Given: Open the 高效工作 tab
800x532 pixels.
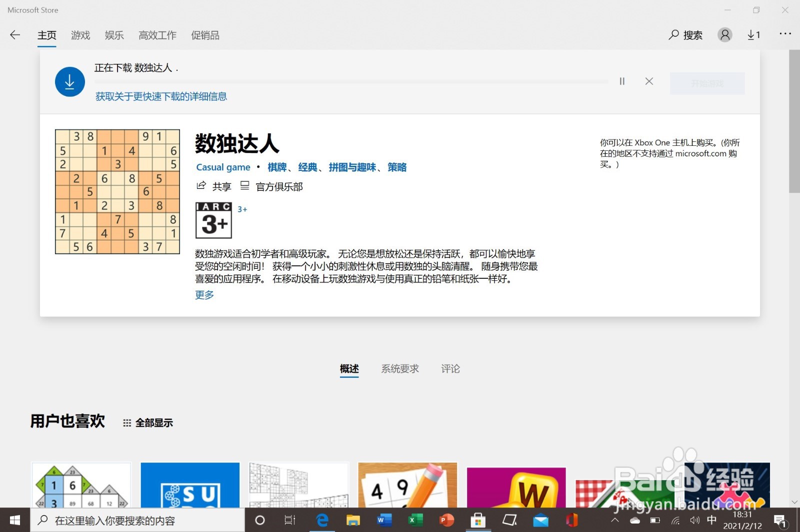Looking at the screenshot, I should point(157,35).
